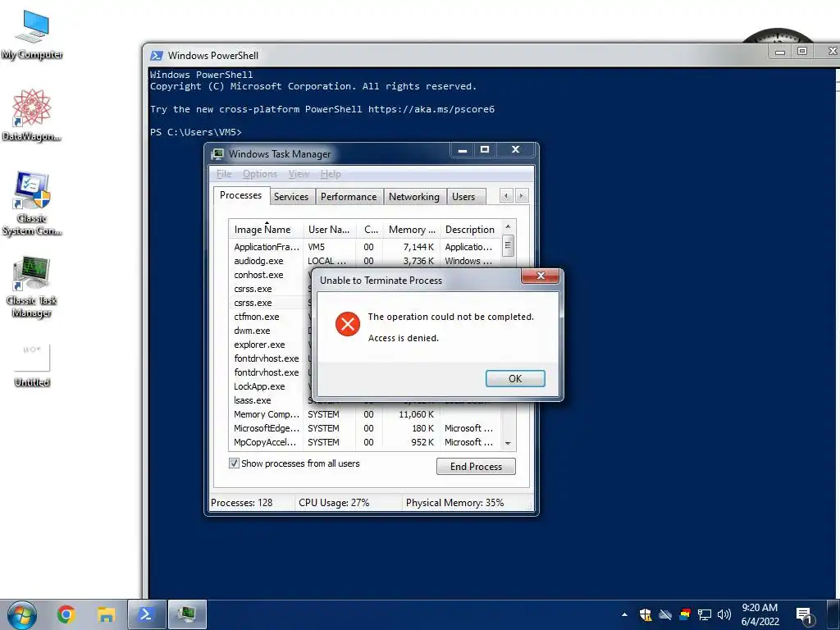Sort by Description column header
840x630 pixels.
pyautogui.click(x=470, y=230)
